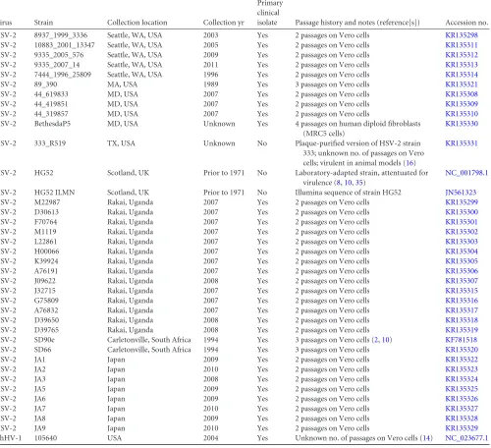Open accession link KR135308
Viewport: 491px width, 448px height.
[x=462, y=94]
